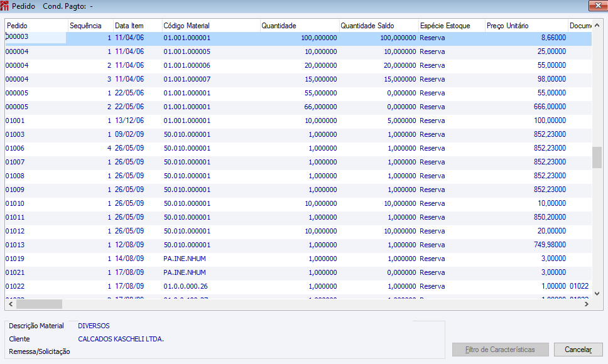Select pedido 01001 row
This screenshot has height=364, width=608.
298,120
